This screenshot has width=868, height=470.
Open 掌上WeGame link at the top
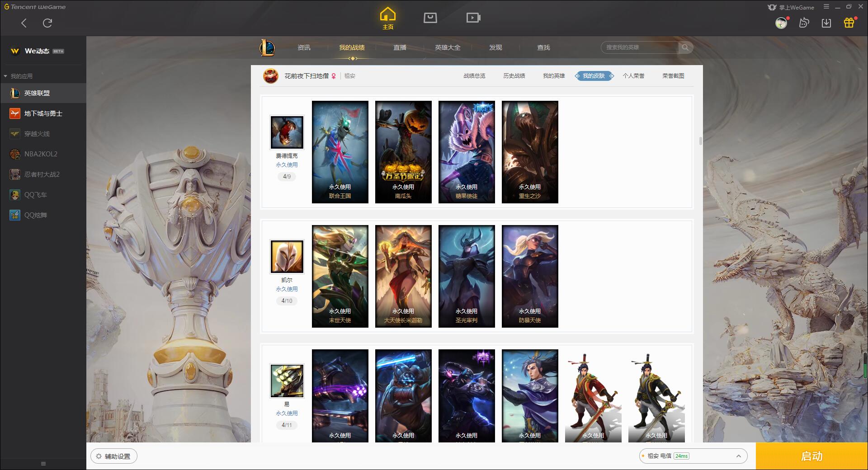point(791,7)
